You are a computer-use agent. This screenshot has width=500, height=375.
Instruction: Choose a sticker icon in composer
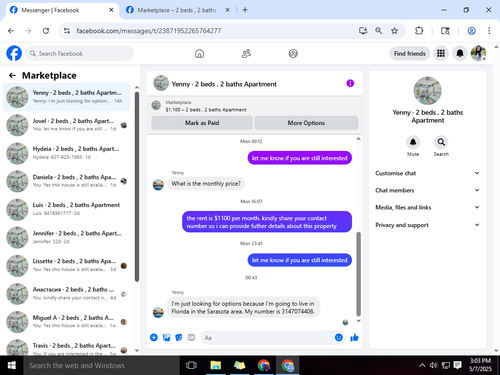[x=179, y=338]
